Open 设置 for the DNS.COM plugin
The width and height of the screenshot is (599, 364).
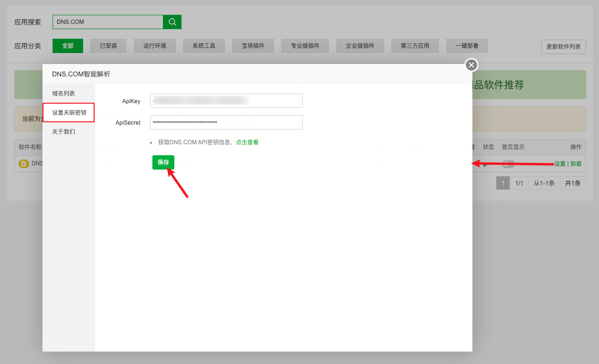point(560,164)
